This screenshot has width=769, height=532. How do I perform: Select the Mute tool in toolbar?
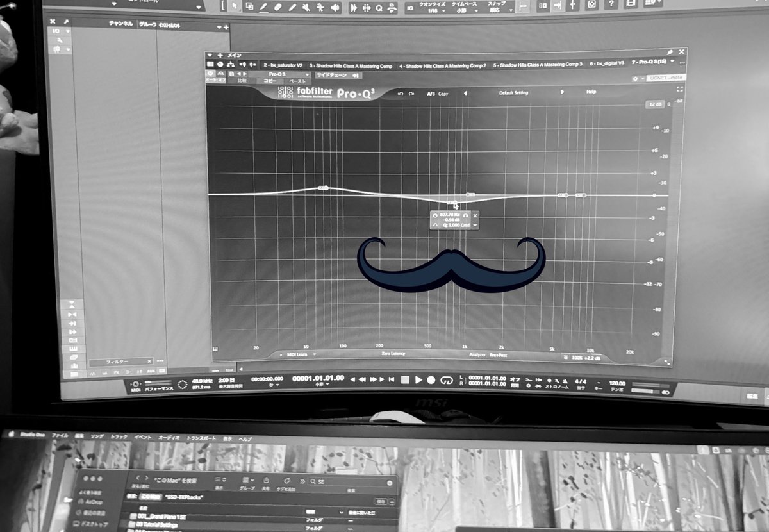tap(306, 6)
